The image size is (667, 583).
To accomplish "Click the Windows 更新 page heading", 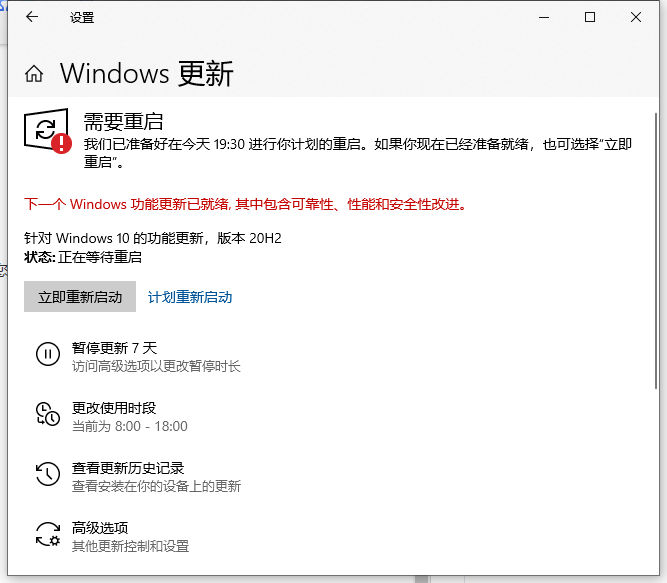I will tap(147, 74).
